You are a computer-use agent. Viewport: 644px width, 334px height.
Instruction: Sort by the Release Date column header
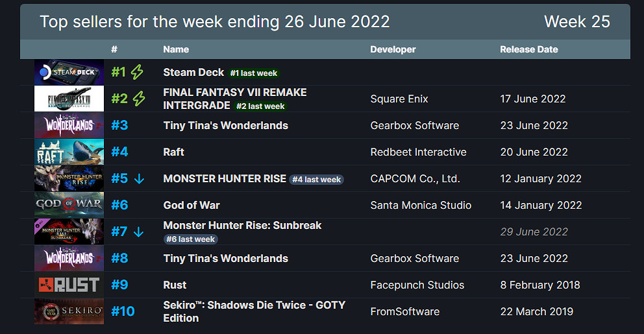pyautogui.click(x=528, y=49)
